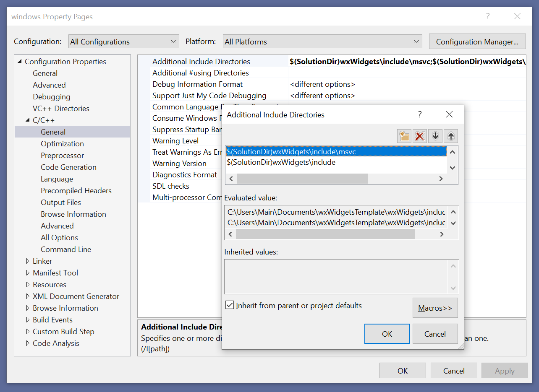Screen dimensions: 539x392
Task: Select Optimization under C/C++
Action: click(x=62, y=144)
